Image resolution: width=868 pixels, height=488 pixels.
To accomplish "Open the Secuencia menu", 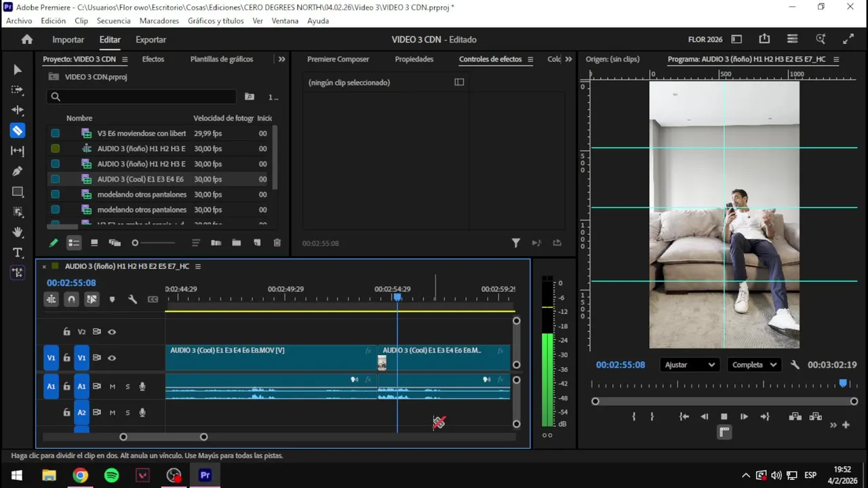I will coord(113,21).
